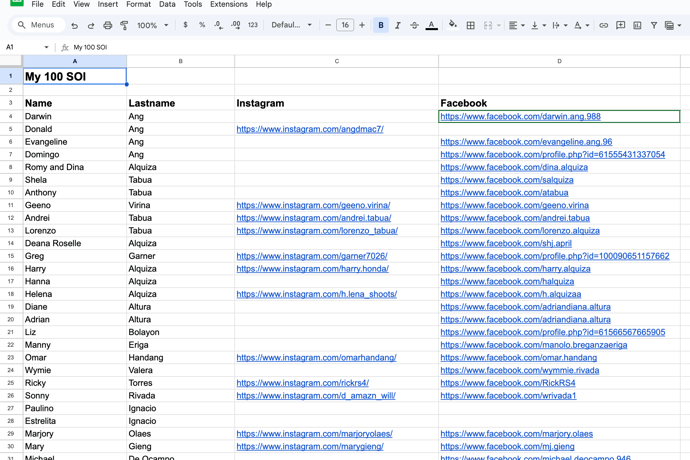The width and height of the screenshot is (690, 460).
Task: Open the Format menu
Action: [139, 4]
